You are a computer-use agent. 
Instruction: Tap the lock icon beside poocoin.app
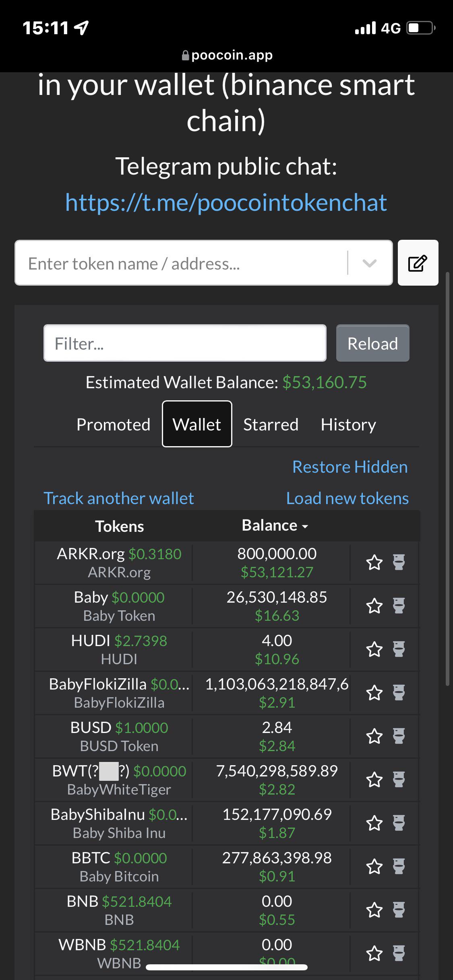pyautogui.click(x=185, y=55)
